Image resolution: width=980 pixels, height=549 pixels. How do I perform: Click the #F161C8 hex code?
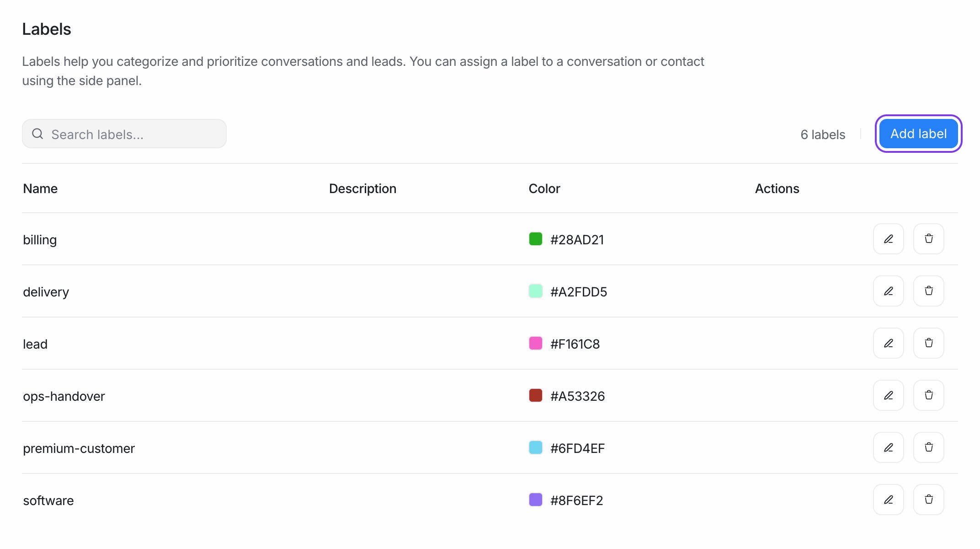(x=575, y=344)
